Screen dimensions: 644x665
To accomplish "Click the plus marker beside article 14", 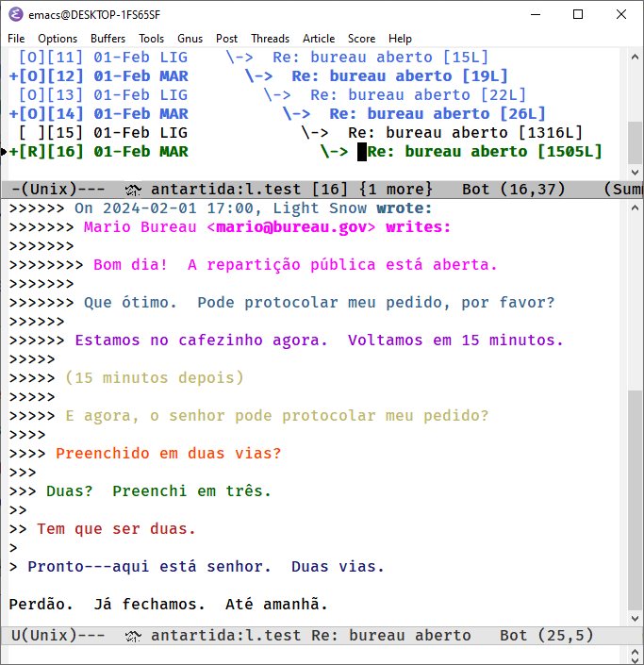I will point(13,114).
